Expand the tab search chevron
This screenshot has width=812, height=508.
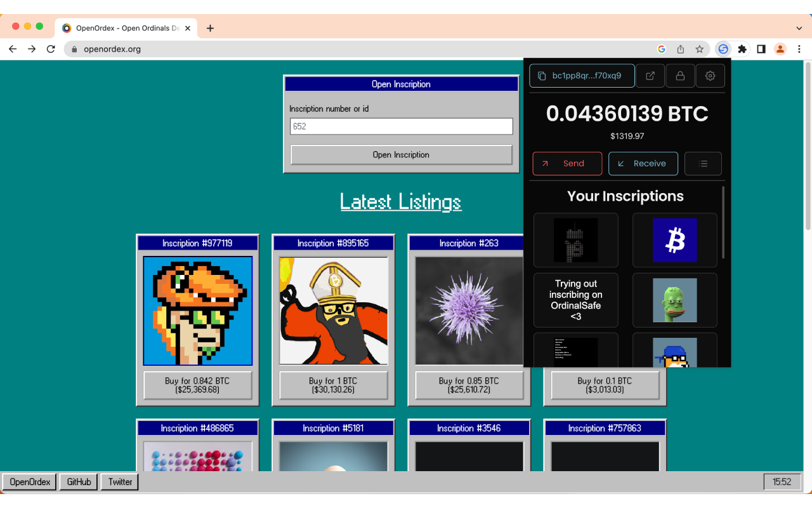[799, 28]
